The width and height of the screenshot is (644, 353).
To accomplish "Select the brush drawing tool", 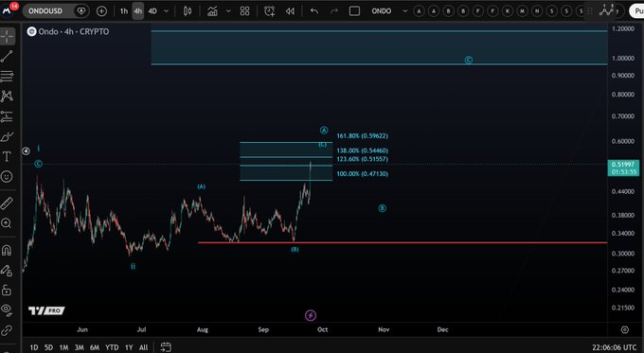I will (7, 136).
